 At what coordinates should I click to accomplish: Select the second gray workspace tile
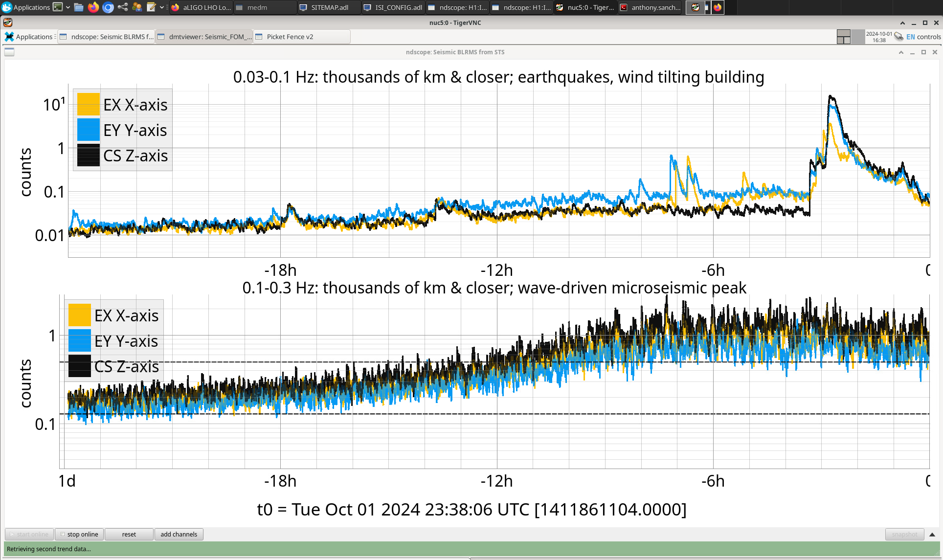click(858, 37)
